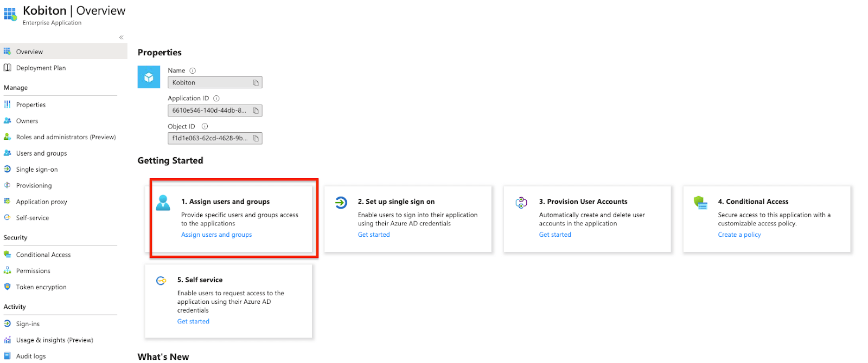The height and width of the screenshot is (363, 868).
Task: Click the Audit logs sidebar icon
Action: pos(7,356)
